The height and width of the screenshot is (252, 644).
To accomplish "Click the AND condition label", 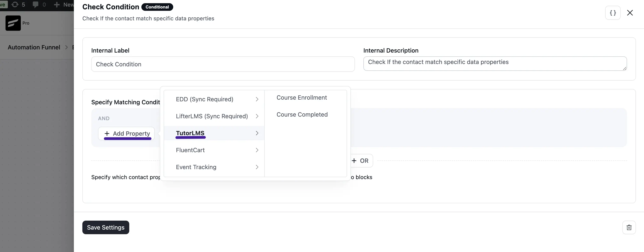I will point(104,118).
